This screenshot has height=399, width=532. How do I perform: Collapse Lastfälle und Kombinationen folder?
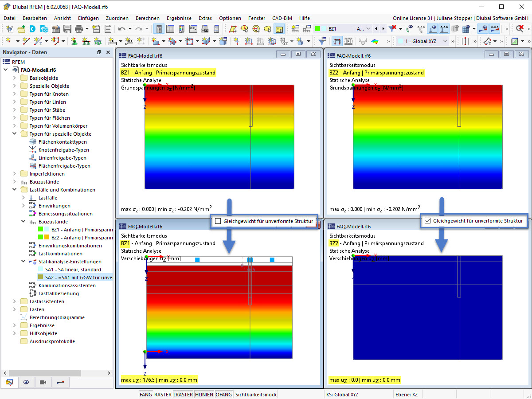click(x=15, y=190)
